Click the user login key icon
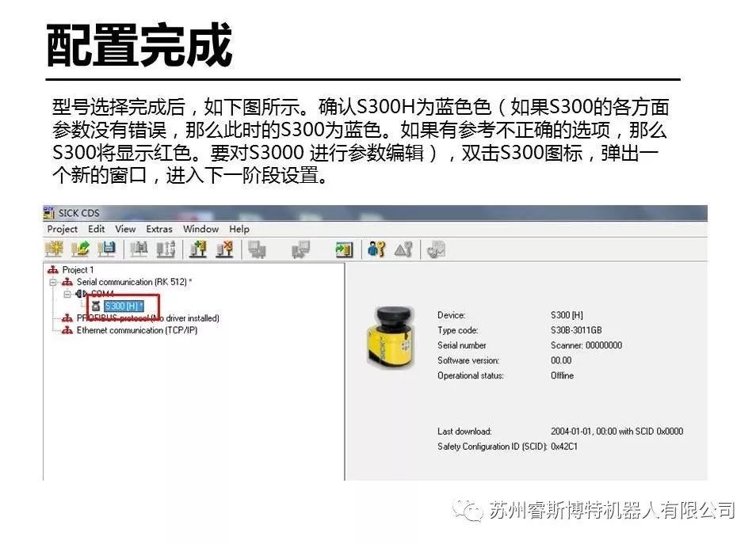756x544 pixels. coord(376,249)
